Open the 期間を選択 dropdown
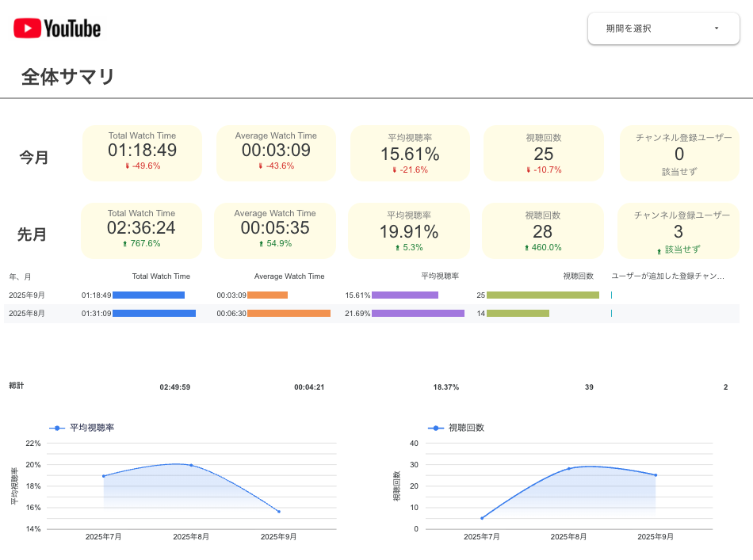 click(663, 29)
